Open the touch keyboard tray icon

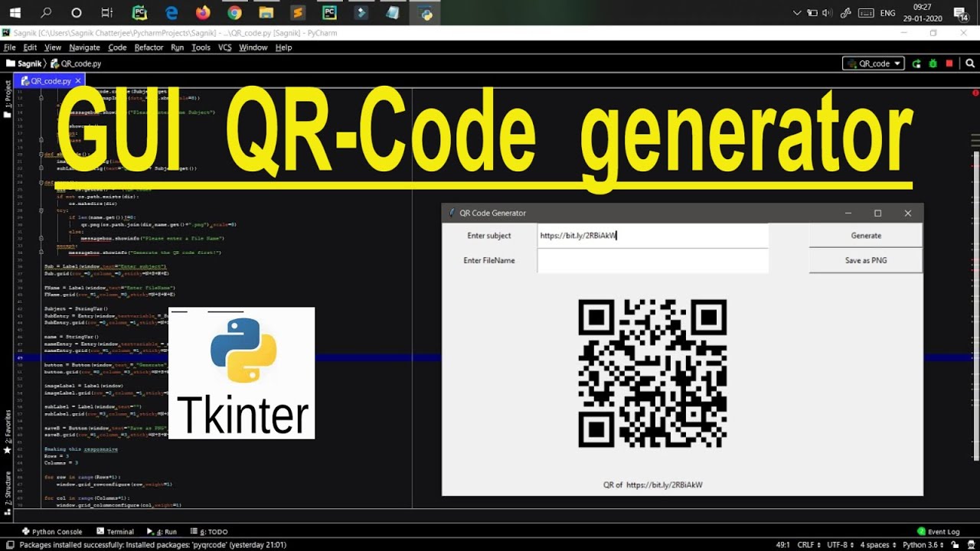(x=866, y=13)
